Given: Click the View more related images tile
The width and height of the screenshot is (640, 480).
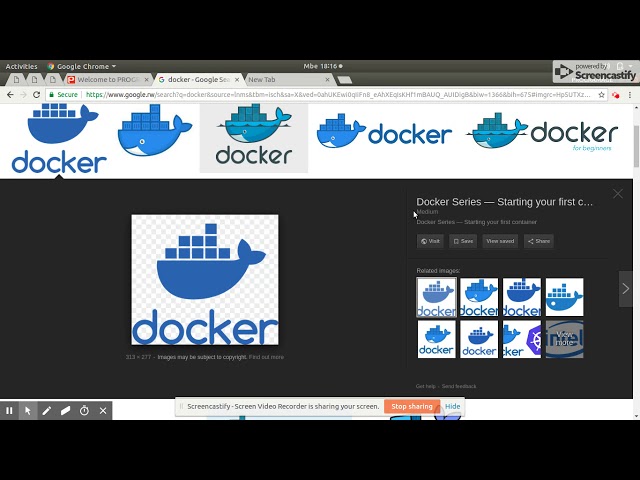Looking at the screenshot, I should [564, 339].
